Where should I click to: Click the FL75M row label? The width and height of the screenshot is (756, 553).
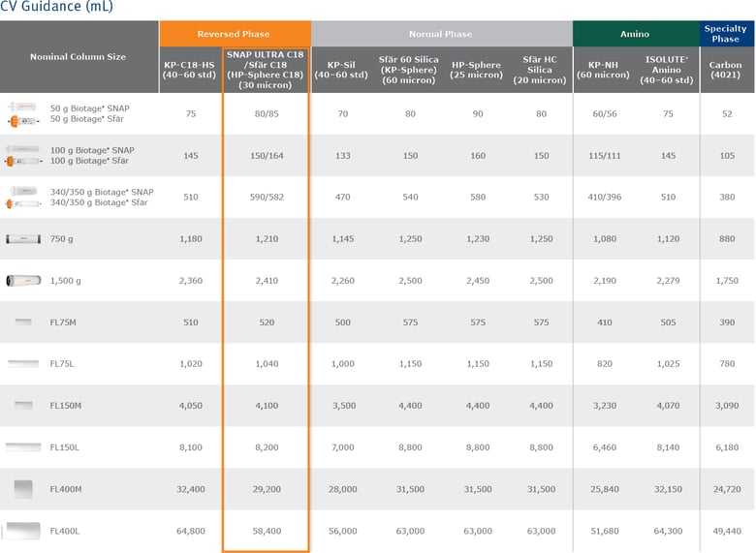pyautogui.click(x=63, y=323)
